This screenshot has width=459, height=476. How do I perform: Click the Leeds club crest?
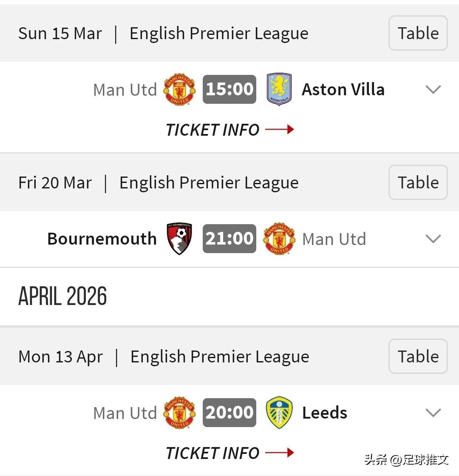279,413
